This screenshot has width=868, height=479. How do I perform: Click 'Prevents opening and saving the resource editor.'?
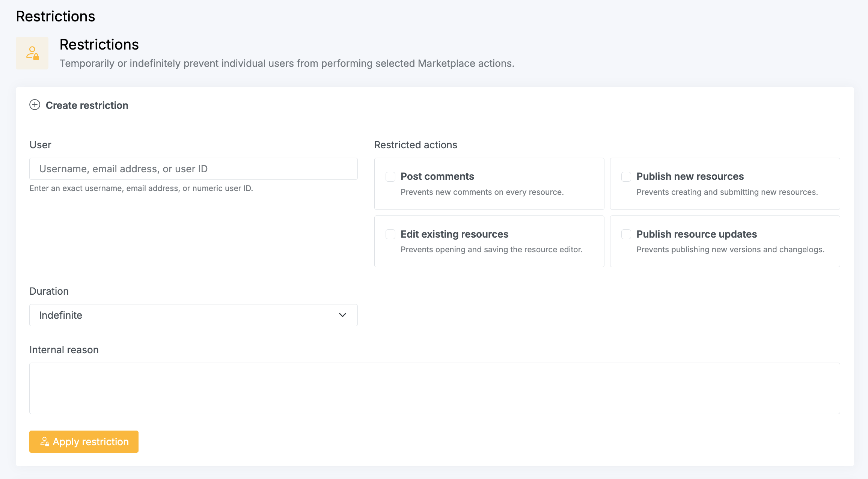491,250
